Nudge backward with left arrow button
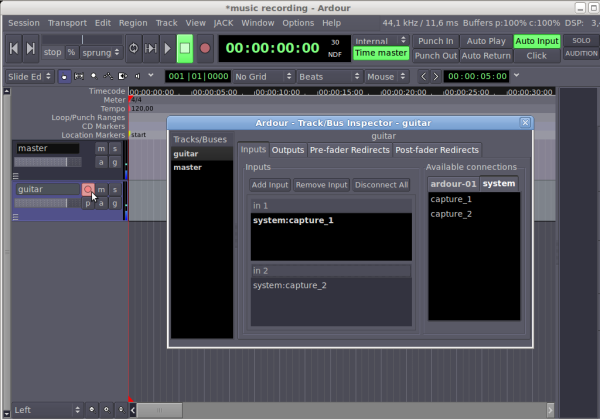The image size is (600, 420). tap(423, 77)
